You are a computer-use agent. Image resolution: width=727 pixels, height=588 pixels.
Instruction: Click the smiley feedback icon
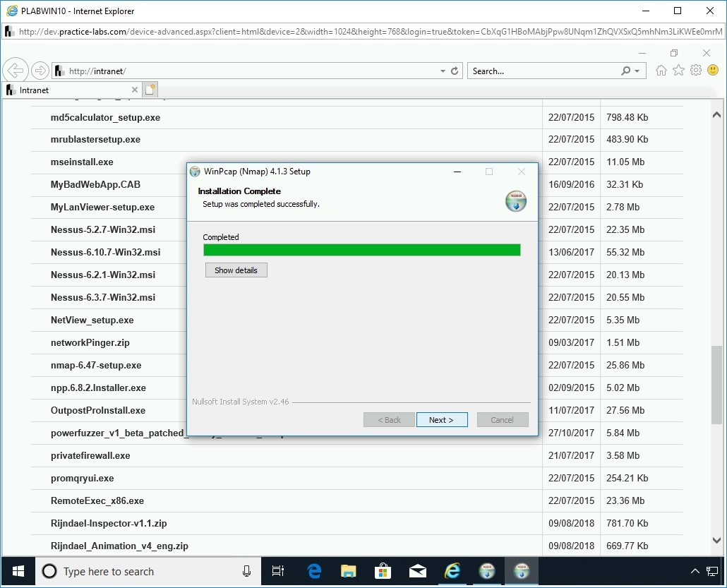pos(713,71)
